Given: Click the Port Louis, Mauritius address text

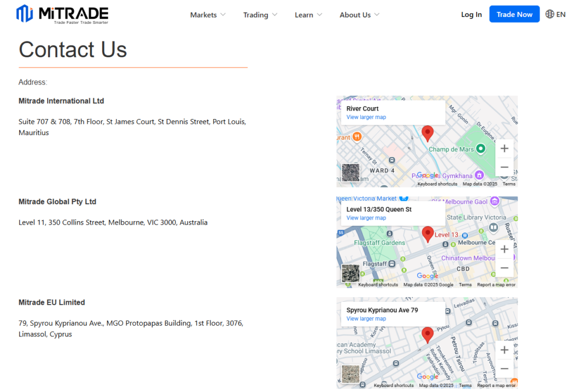Looking at the screenshot, I should click(x=132, y=127).
